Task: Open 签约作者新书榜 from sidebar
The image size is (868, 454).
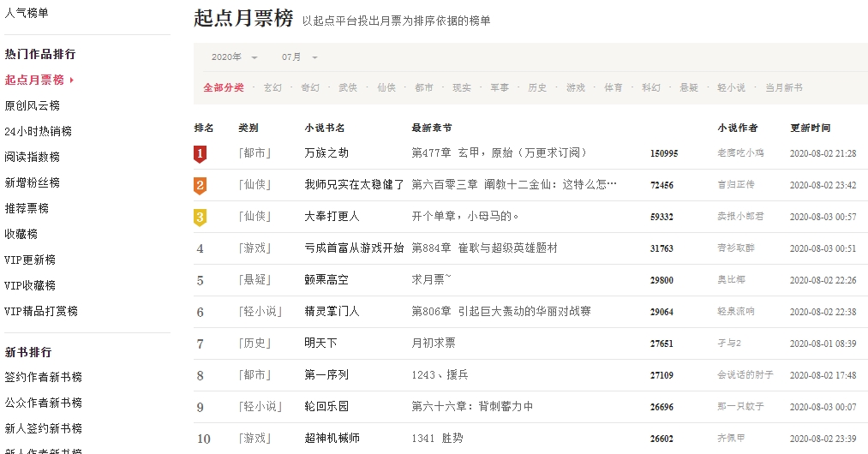Action: [43, 377]
